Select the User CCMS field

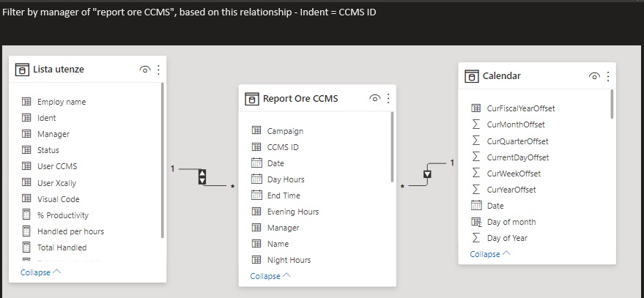(x=57, y=166)
